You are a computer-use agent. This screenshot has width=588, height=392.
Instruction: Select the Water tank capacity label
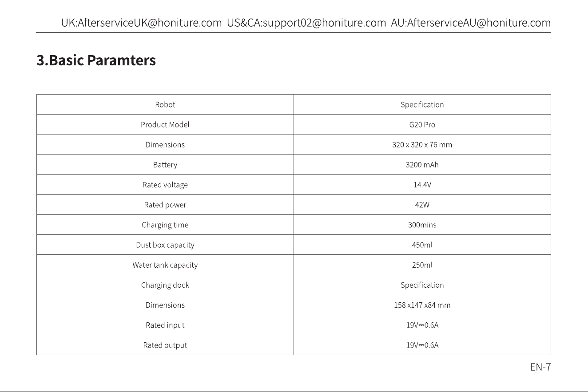point(165,265)
